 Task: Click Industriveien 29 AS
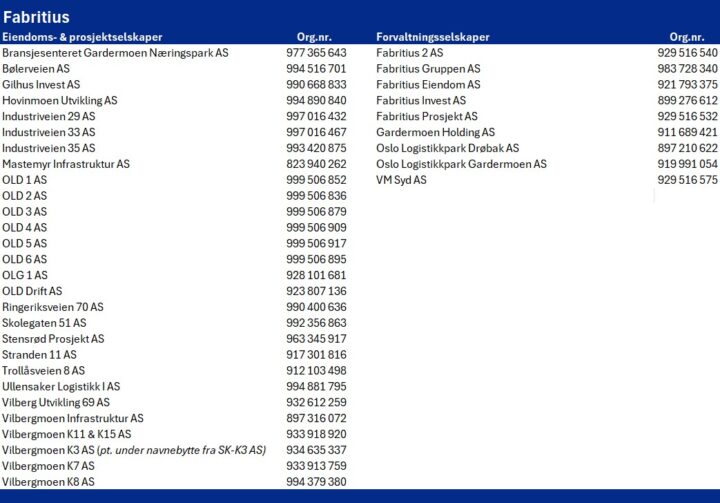(49, 116)
